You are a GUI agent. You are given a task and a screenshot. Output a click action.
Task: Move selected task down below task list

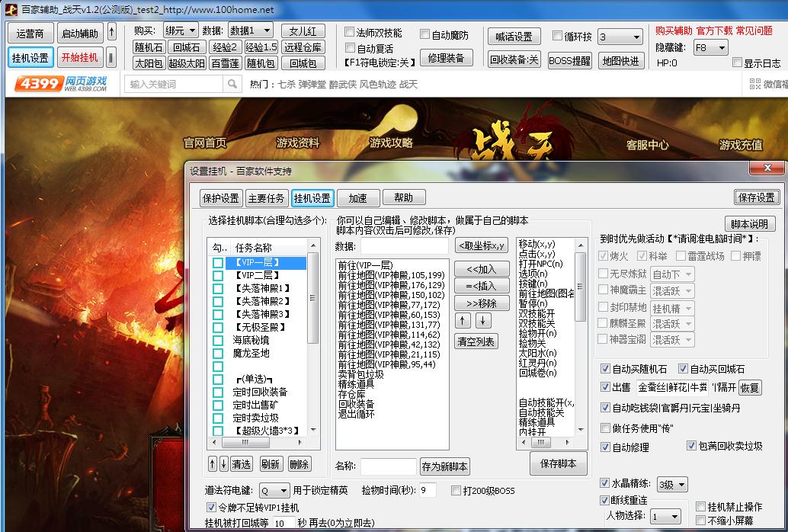coord(223,463)
